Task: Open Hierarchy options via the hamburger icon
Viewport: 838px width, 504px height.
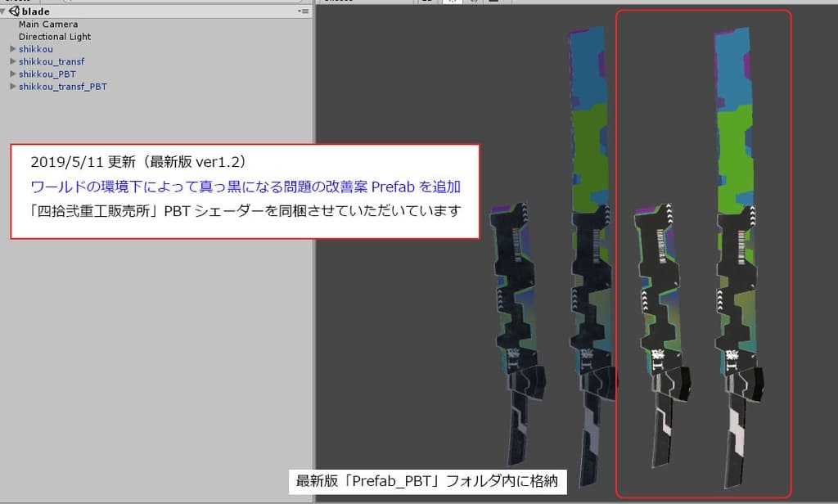Action: (x=303, y=11)
